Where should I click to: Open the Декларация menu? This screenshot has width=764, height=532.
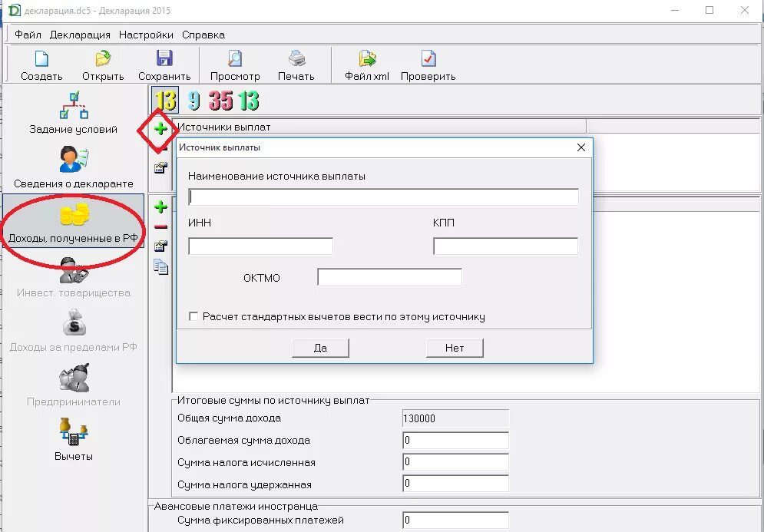pyautogui.click(x=80, y=35)
